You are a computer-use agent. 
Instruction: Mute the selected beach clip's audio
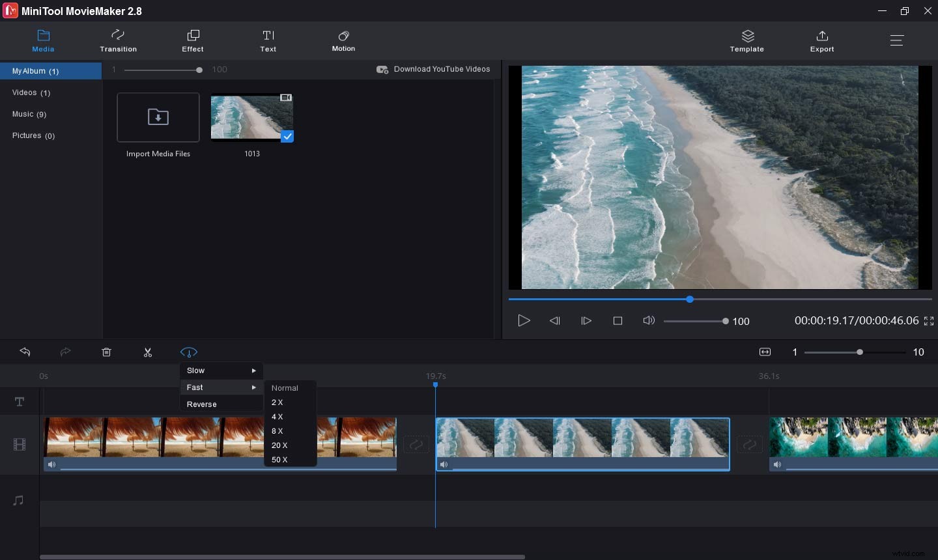click(x=444, y=464)
